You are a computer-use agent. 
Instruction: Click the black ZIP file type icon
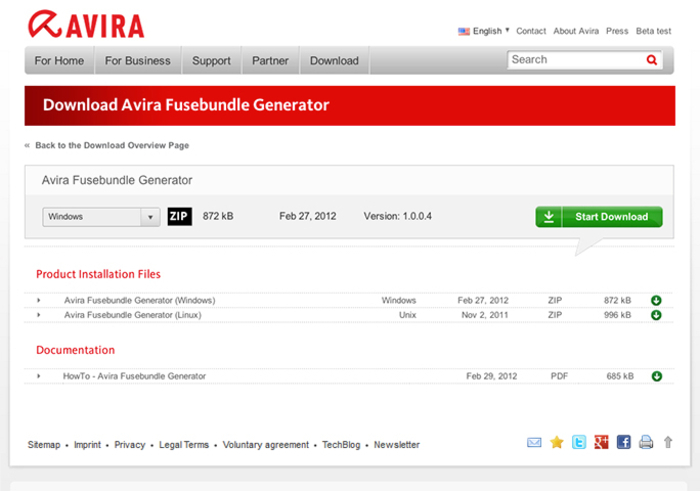[x=179, y=216]
